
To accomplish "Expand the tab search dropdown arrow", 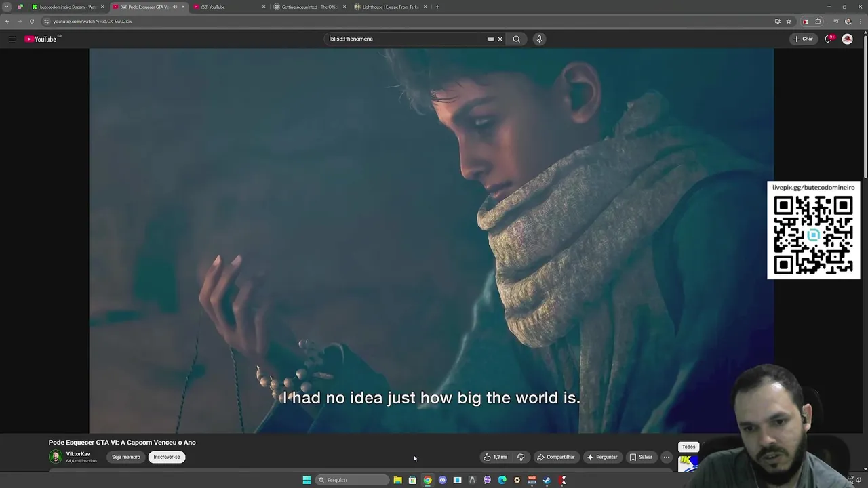I will coord(7,7).
